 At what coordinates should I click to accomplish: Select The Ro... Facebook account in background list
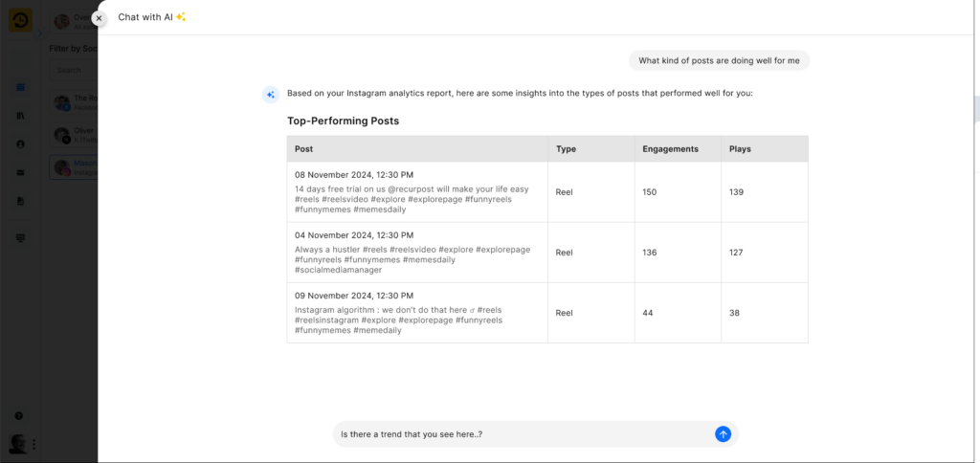[74, 102]
